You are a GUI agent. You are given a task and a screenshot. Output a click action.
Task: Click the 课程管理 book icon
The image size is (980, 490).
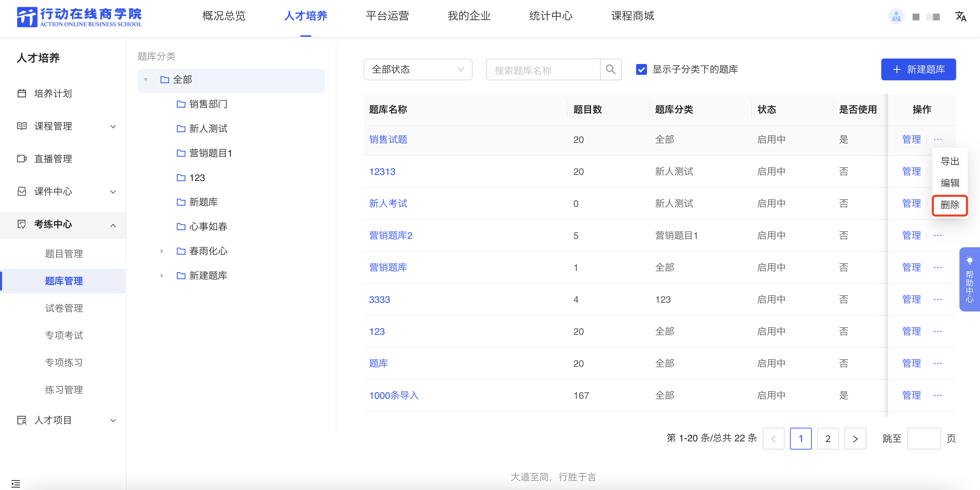[x=22, y=126]
